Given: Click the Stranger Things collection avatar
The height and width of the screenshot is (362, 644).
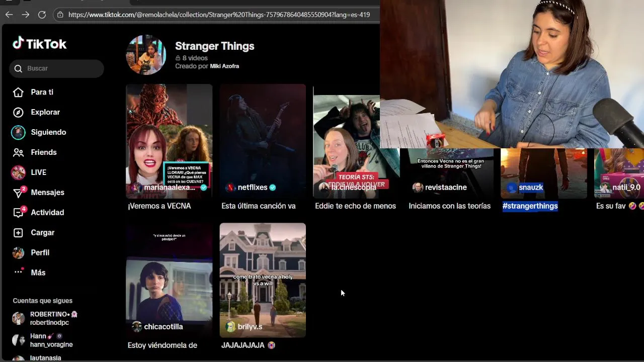Looking at the screenshot, I should pos(146,55).
